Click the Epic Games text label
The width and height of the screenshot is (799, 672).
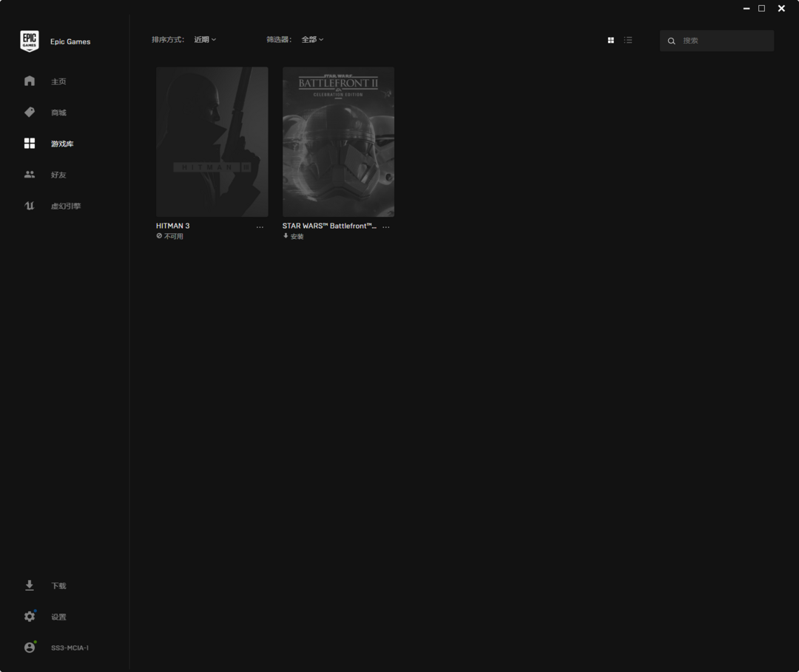[70, 41]
